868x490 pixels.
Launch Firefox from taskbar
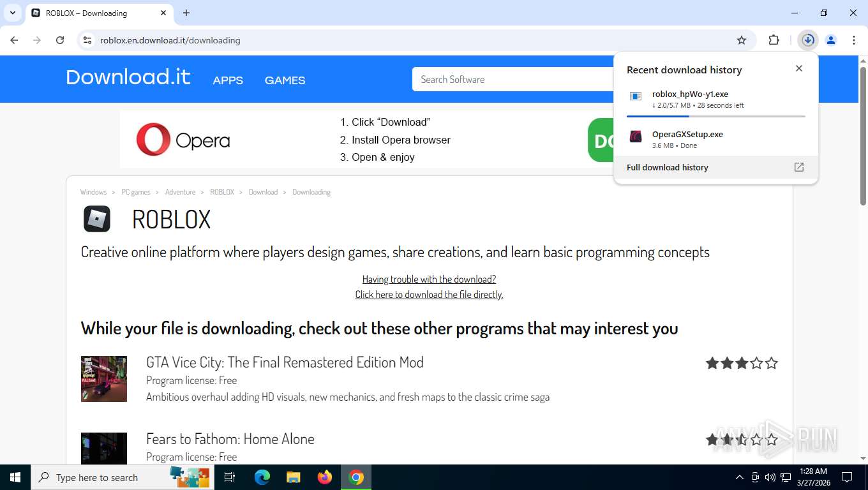325,477
